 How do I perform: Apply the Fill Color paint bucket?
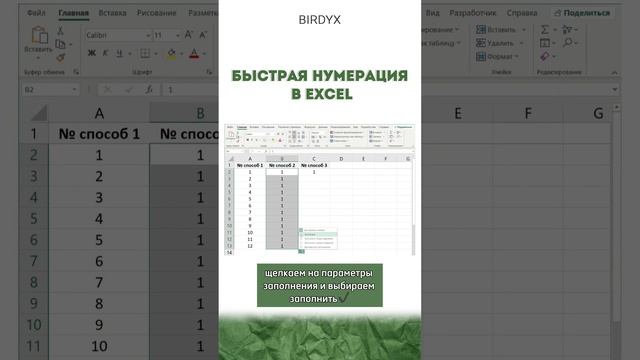pos(171,53)
